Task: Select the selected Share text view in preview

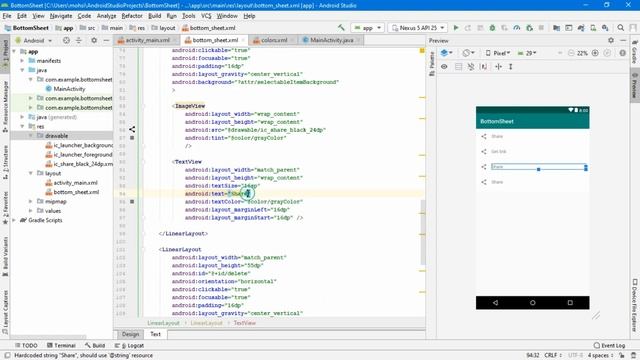Action: [x=539, y=167]
